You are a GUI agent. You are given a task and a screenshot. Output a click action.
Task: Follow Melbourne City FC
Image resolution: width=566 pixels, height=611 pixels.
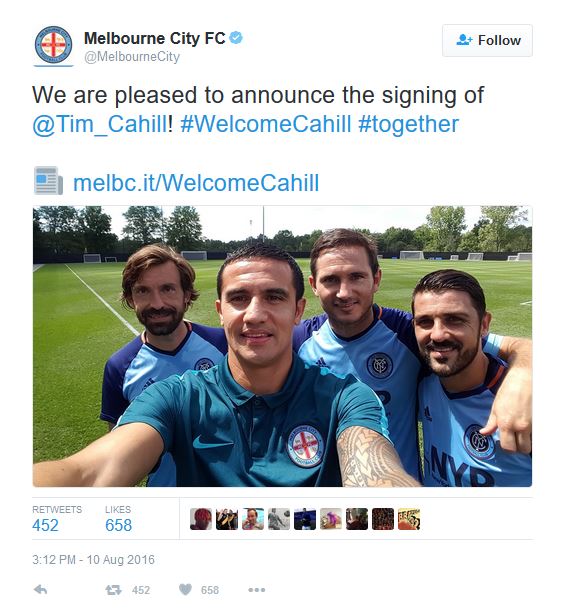(x=487, y=41)
